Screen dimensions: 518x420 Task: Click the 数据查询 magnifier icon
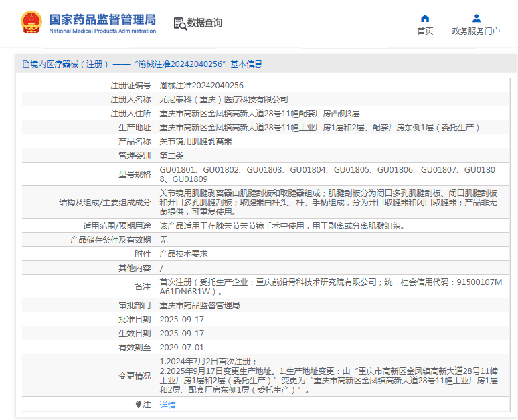pyautogui.click(x=179, y=23)
